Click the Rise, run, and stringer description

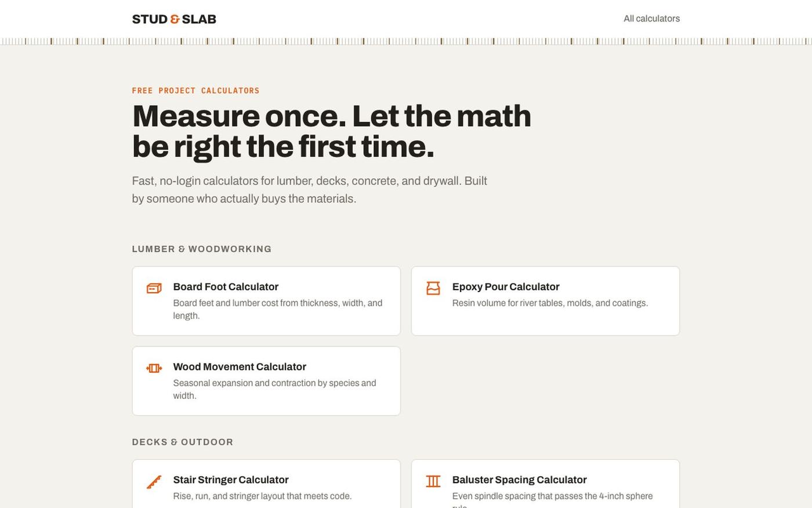[x=262, y=496]
